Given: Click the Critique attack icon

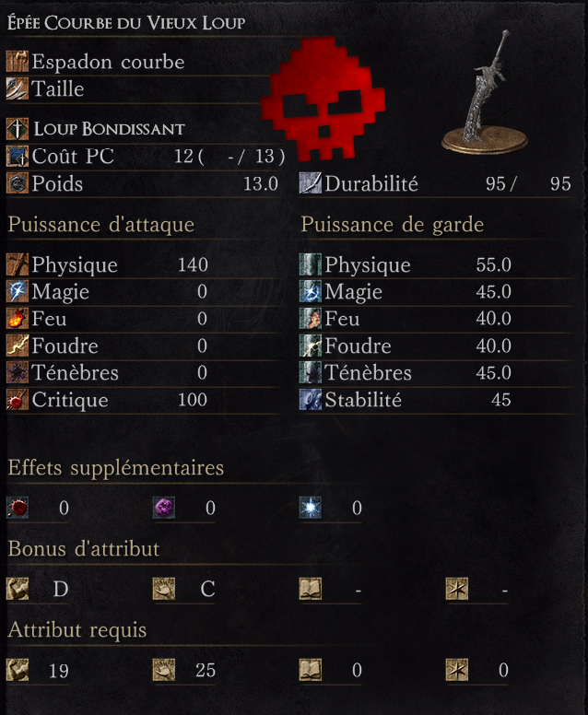Looking at the screenshot, I should click(x=18, y=400).
